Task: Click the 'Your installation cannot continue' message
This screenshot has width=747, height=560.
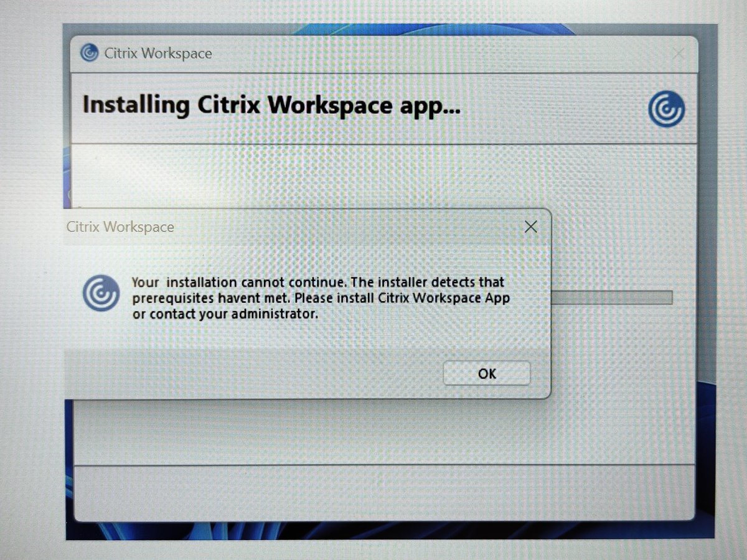Action: [x=321, y=298]
